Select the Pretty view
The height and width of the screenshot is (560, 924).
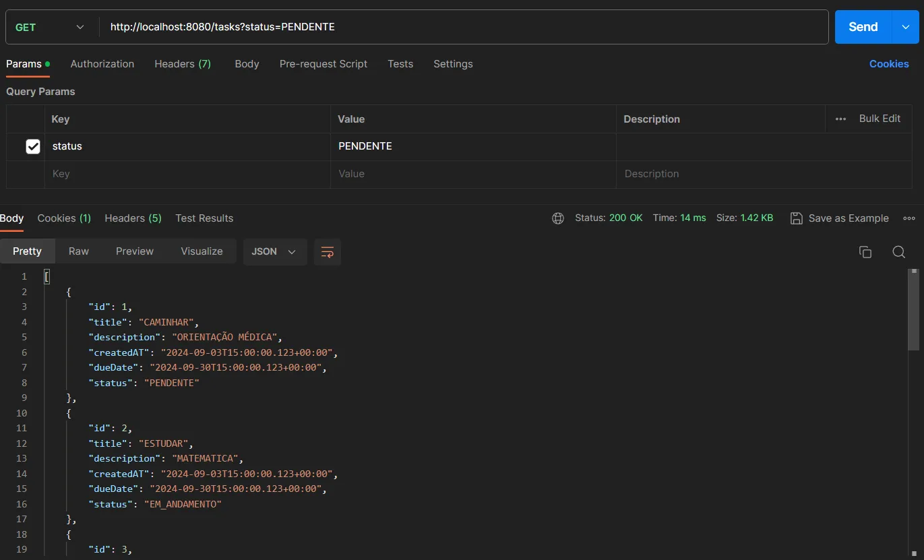[x=27, y=251]
